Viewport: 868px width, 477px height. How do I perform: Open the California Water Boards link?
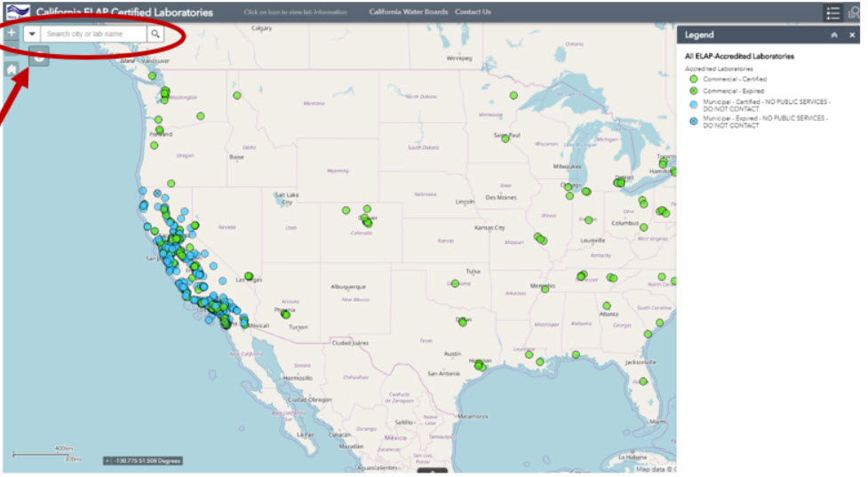click(409, 12)
